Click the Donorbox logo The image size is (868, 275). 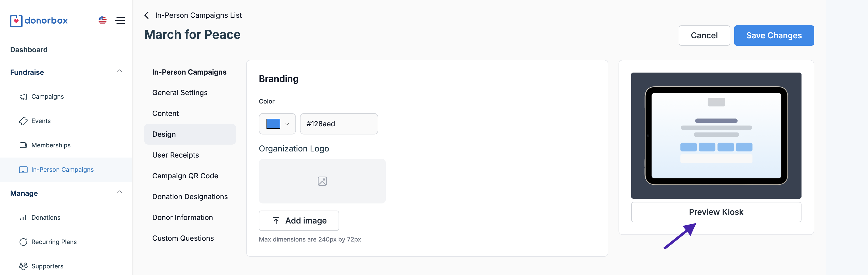pyautogui.click(x=39, y=21)
